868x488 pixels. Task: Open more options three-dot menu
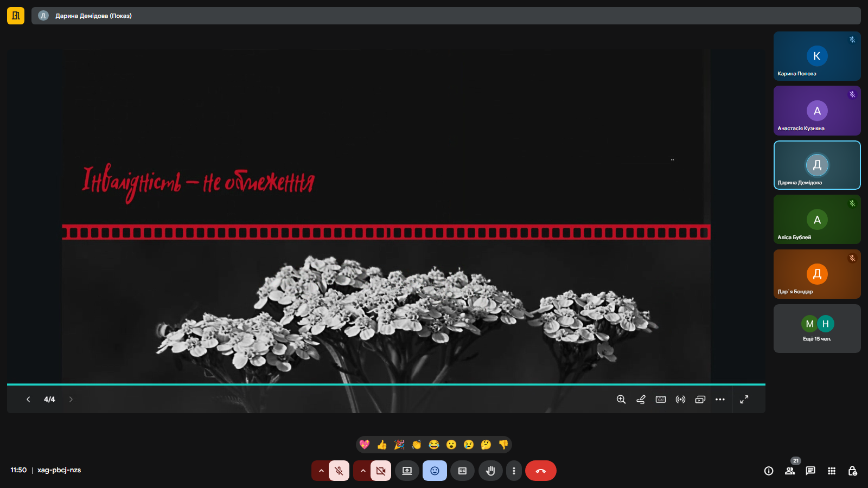tap(514, 471)
